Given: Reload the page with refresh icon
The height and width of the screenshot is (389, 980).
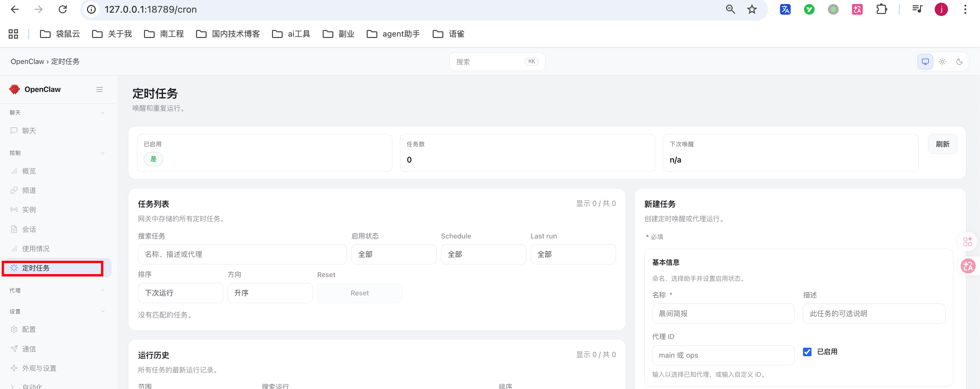Looking at the screenshot, I should tap(63, 9).
